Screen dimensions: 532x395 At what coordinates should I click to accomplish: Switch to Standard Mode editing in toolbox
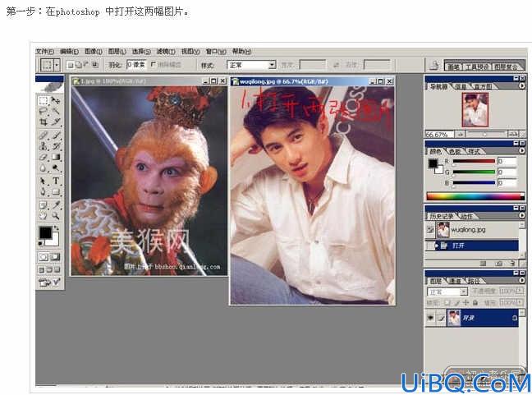(44, 257)
